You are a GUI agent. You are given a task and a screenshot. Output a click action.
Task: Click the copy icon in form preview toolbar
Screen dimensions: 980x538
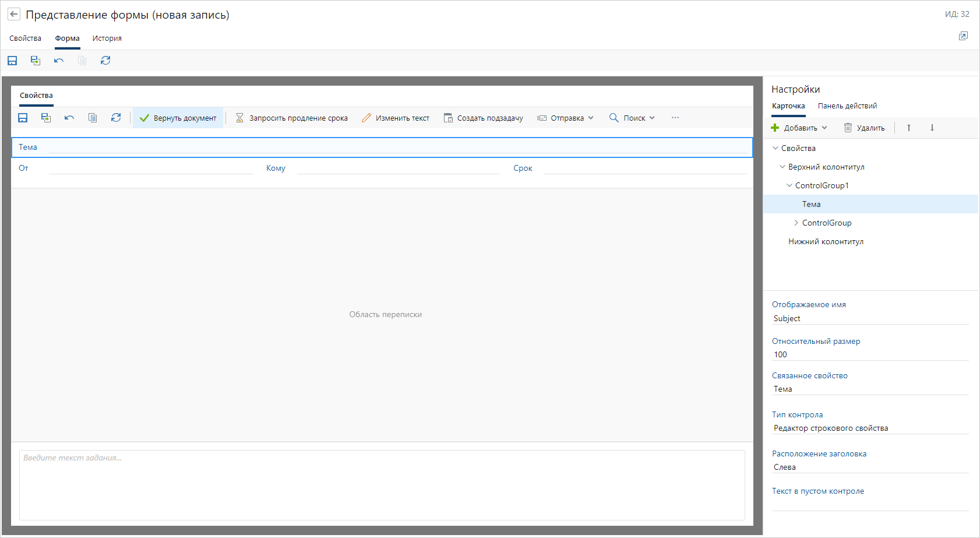(93, 118)
